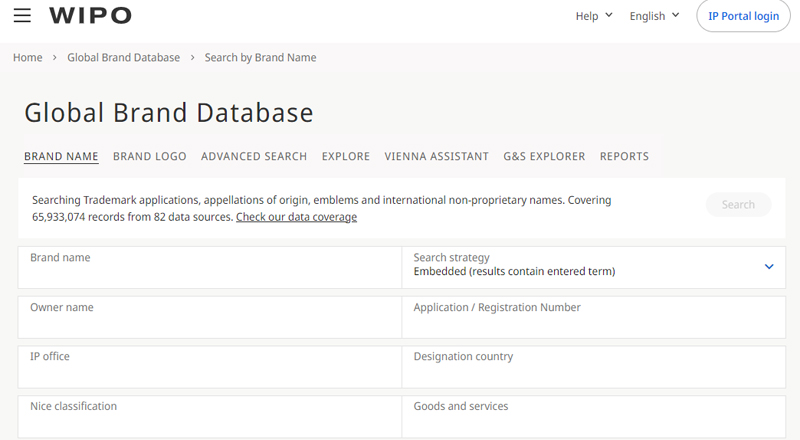Switch to G&S Explorer tab

[544, 156]
